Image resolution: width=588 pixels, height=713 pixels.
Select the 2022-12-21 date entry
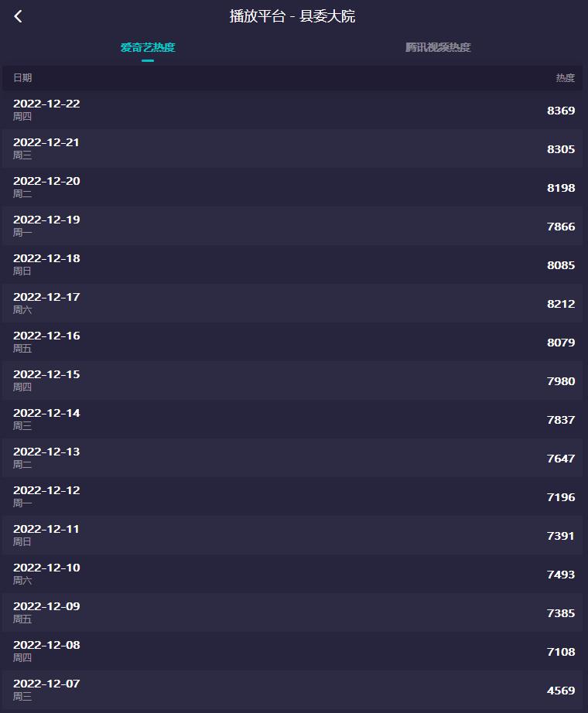(46, 143)
